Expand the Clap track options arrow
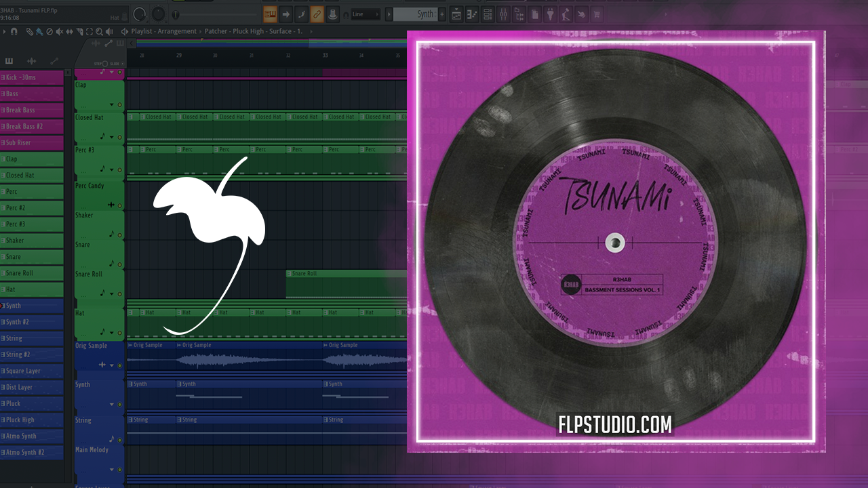 coord(112,105)
